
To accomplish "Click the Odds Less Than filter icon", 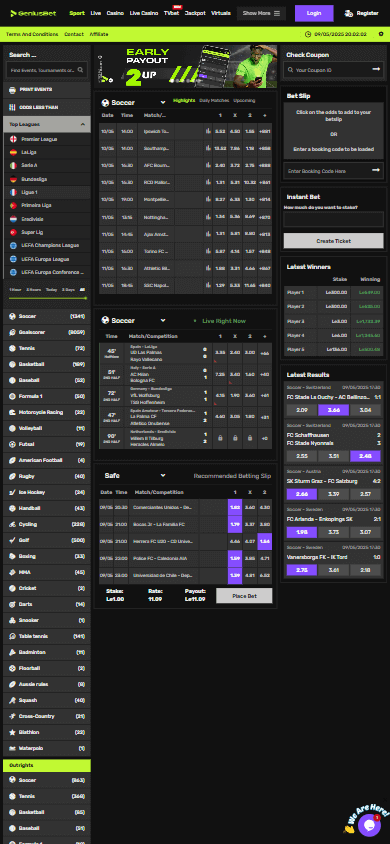I will click(12, 107).
